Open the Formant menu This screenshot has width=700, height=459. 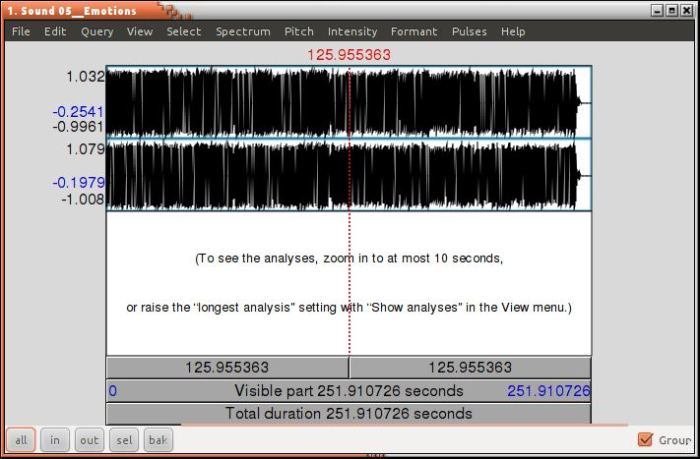414,32
